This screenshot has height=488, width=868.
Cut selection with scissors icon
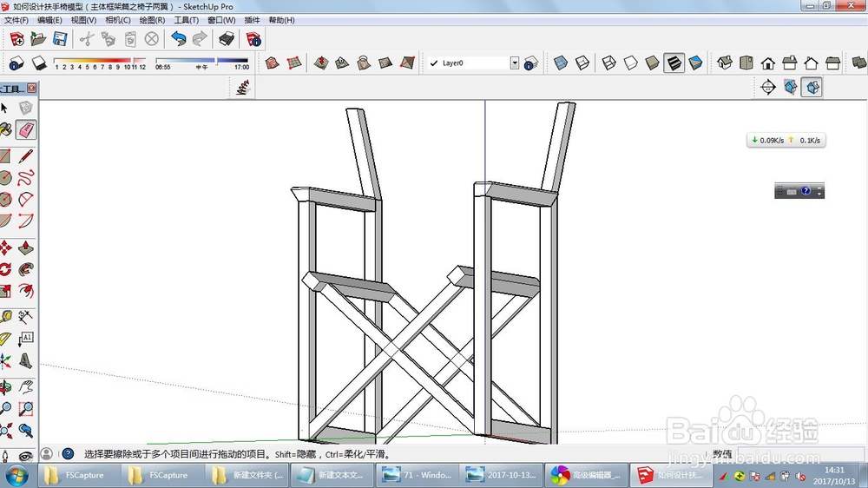tap(87, 39)
